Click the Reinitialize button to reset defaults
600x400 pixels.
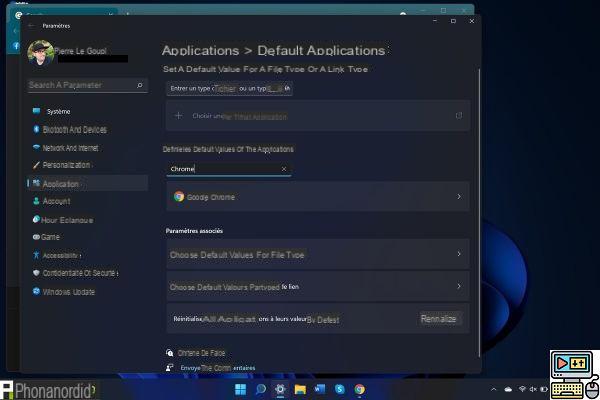click(x=439, y=319)
